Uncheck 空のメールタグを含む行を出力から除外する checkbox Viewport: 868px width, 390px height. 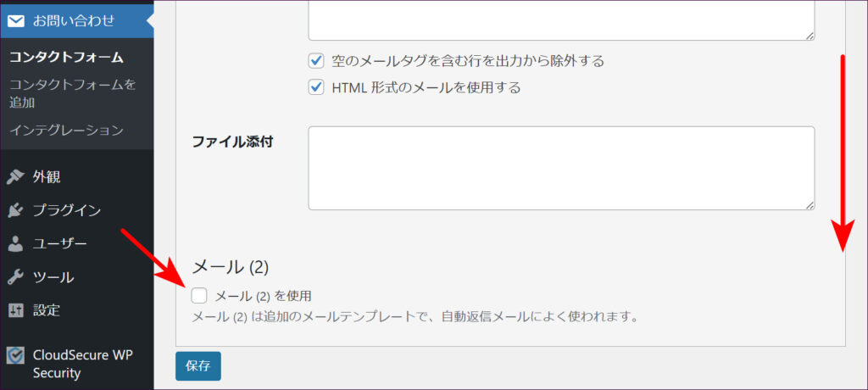317,61
